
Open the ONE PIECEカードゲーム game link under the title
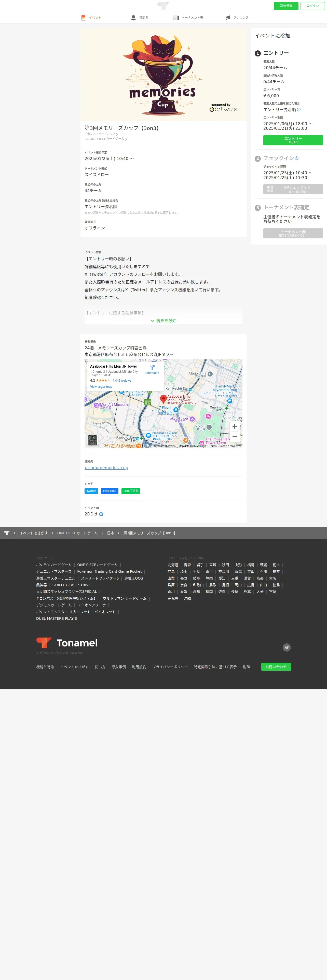[x=106, y=139]
